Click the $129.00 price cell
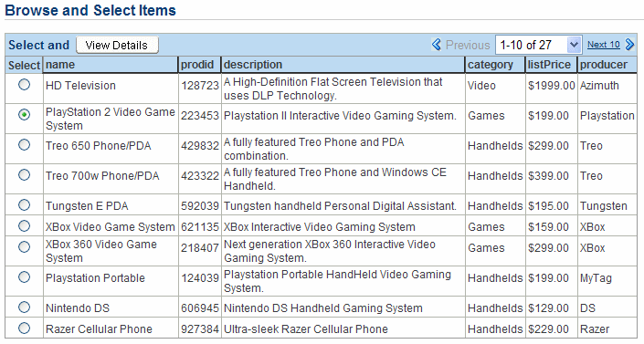This screenshot has width=644, height=344. [548, 308]
